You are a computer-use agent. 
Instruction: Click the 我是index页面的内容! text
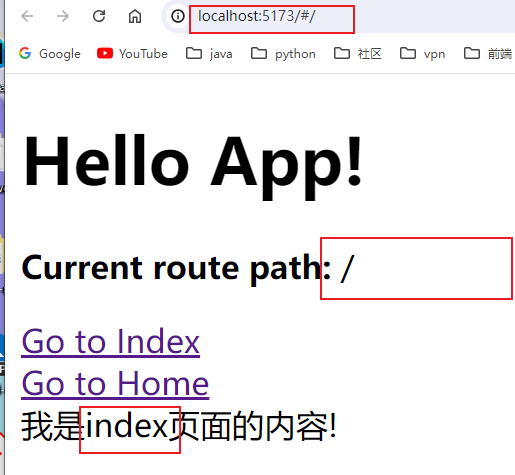179,426
